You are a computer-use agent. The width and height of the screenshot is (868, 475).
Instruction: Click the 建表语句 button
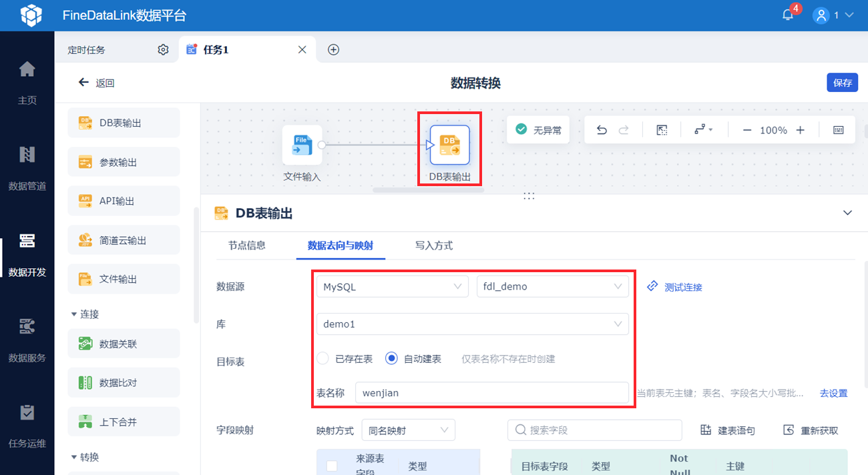[728, 430]
